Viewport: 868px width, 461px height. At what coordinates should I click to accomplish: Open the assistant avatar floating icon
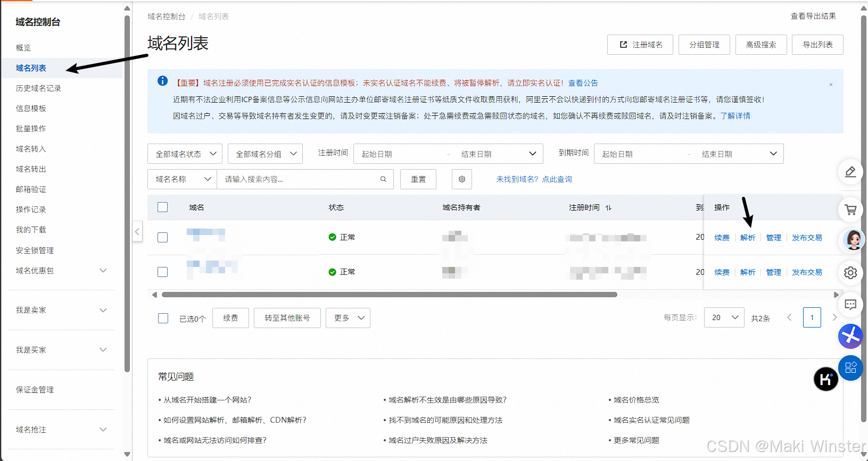click(x=854, y=240)
